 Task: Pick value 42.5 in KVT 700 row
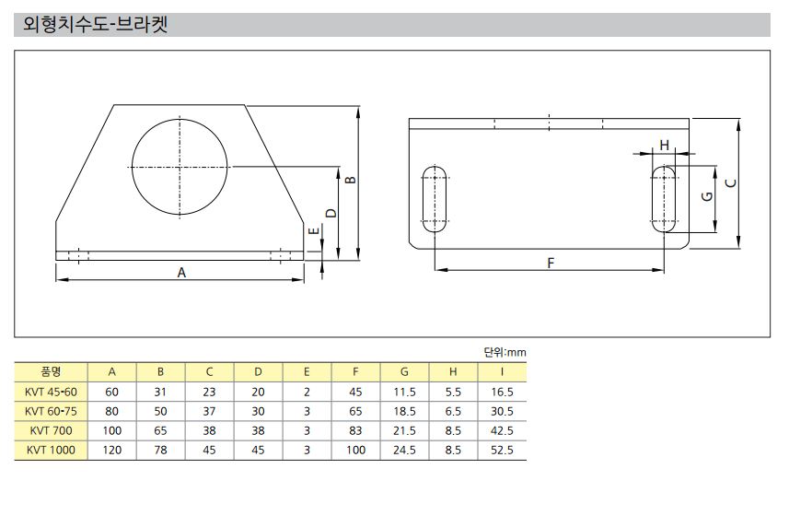click(502, 430)
